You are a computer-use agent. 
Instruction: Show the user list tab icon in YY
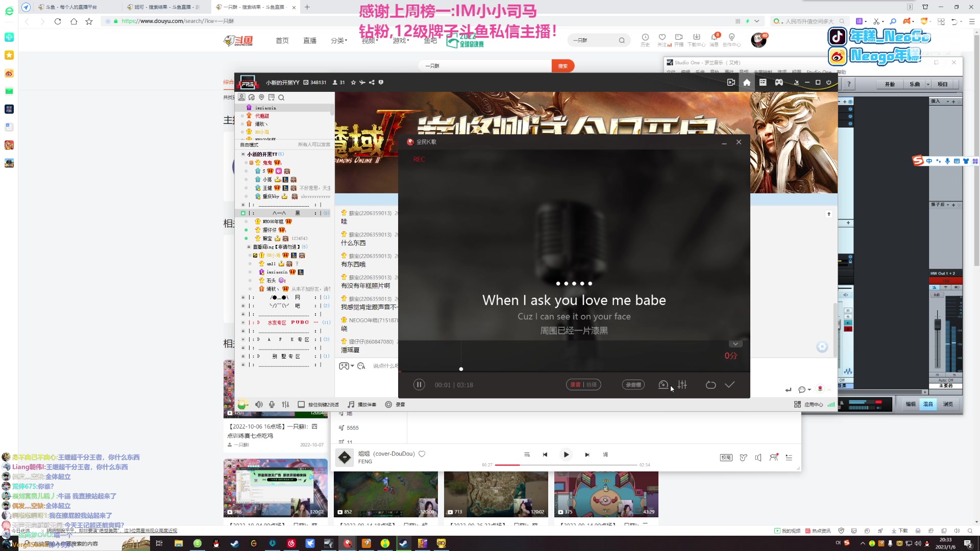(241, 97)
